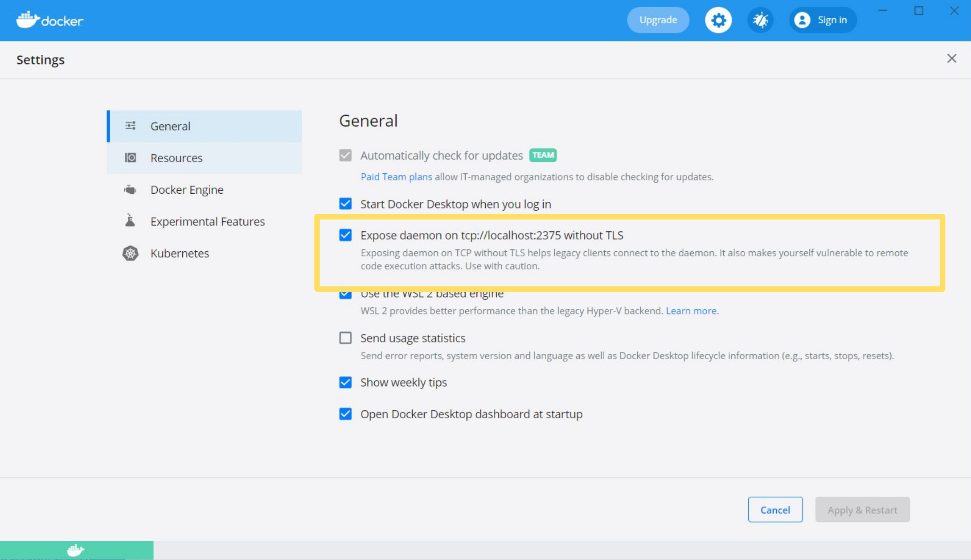Select the Docker Engine sidebar icon
The height and width of the screenshot is (560, 971).
point(131,189)
